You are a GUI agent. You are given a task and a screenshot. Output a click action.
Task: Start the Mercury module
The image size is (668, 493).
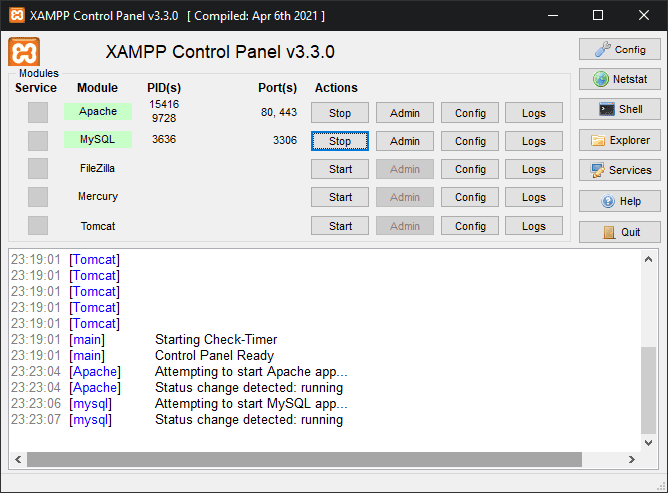pyautogui.click(x=340, y=197)
